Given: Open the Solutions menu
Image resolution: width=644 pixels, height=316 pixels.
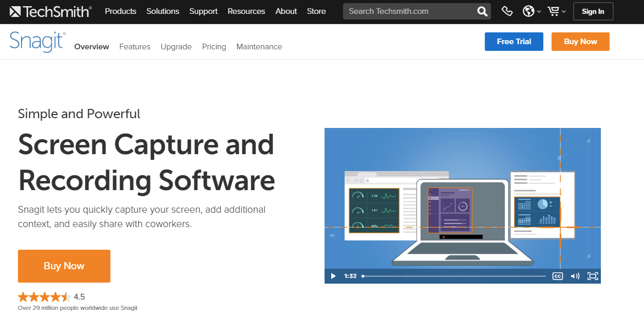Looking at the screenshot, I should tap(163, 11).
